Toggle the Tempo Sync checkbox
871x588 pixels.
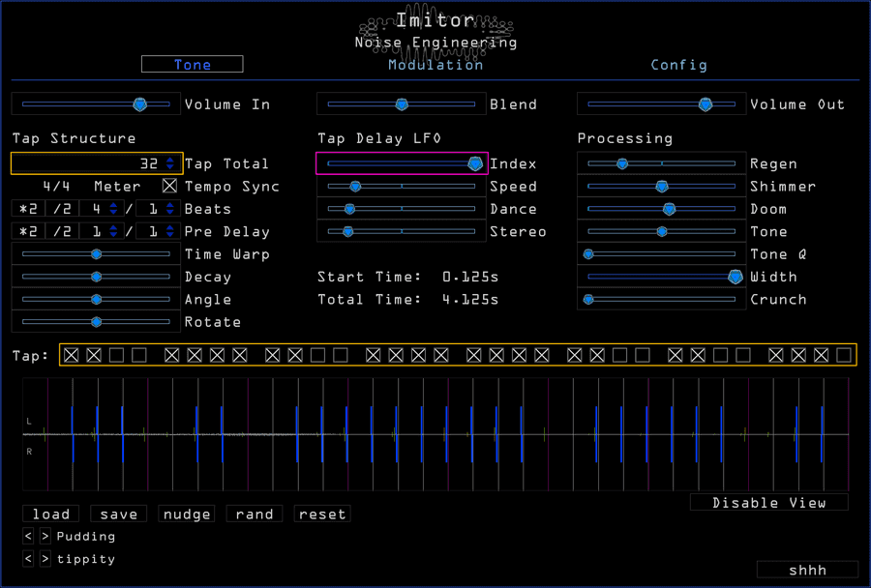pos(170,186)
